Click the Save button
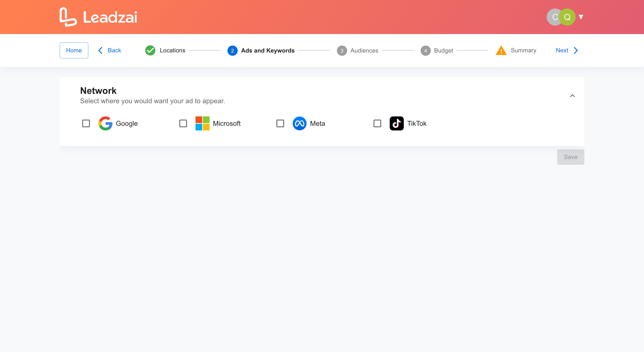Image resolution: width=644 pixels, height=352 pixels. pyautogui.click(x=571, y=157)
